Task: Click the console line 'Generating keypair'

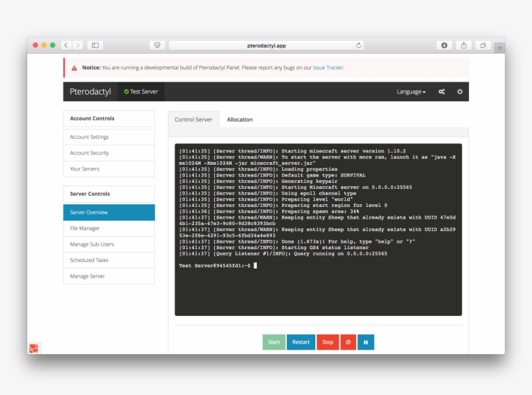Action: 258,181
